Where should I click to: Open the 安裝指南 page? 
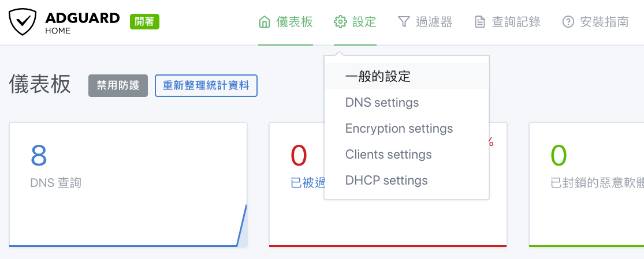pyautogui.click(x=595, y=22)
